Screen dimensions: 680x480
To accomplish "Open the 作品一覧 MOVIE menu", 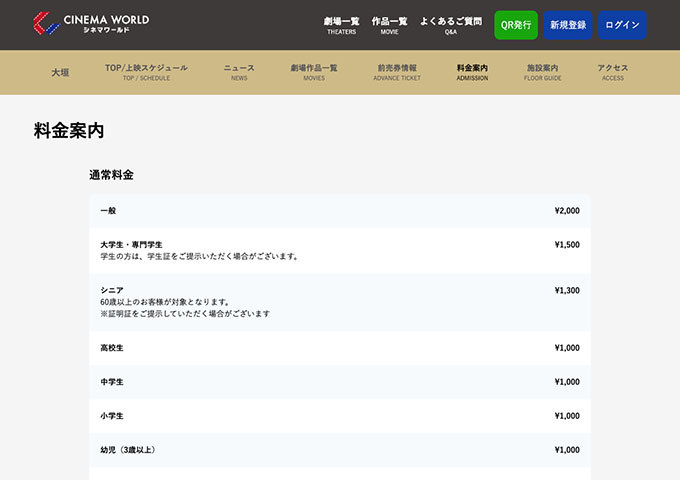I will point(389,25).
